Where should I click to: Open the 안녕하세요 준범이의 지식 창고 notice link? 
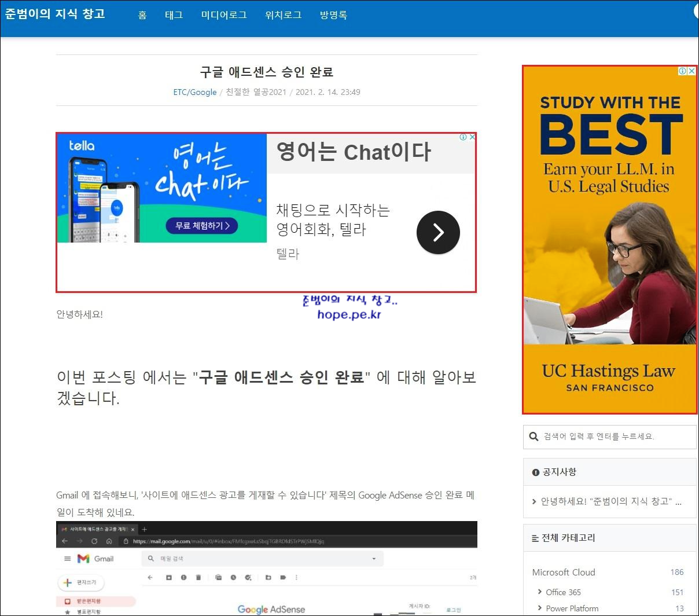(x=611, y=501)
